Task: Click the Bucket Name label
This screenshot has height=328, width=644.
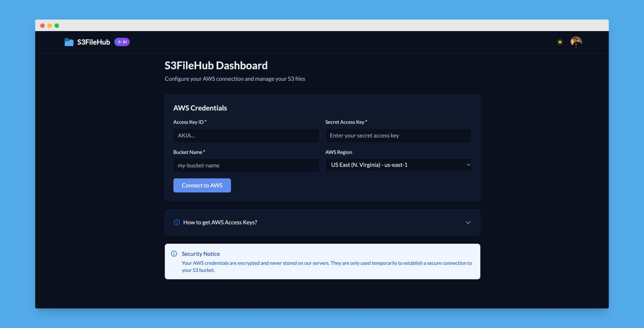Action: click(x=189, y=152)
